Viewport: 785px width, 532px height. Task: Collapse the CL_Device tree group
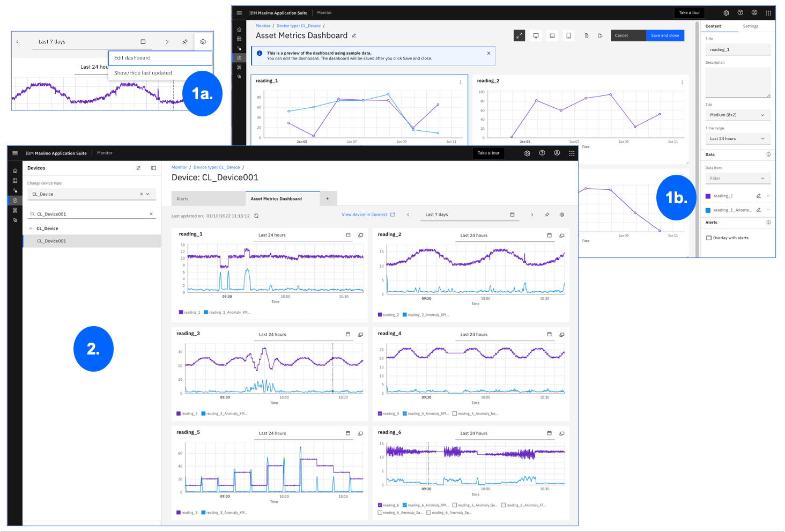[31, 228]
